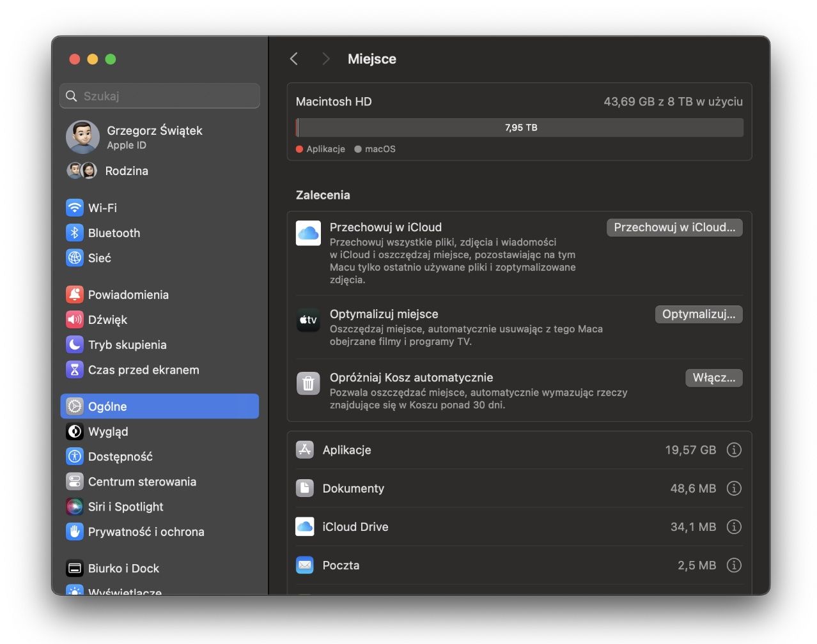Click the Optymalizuj... button

click(699, 314)
